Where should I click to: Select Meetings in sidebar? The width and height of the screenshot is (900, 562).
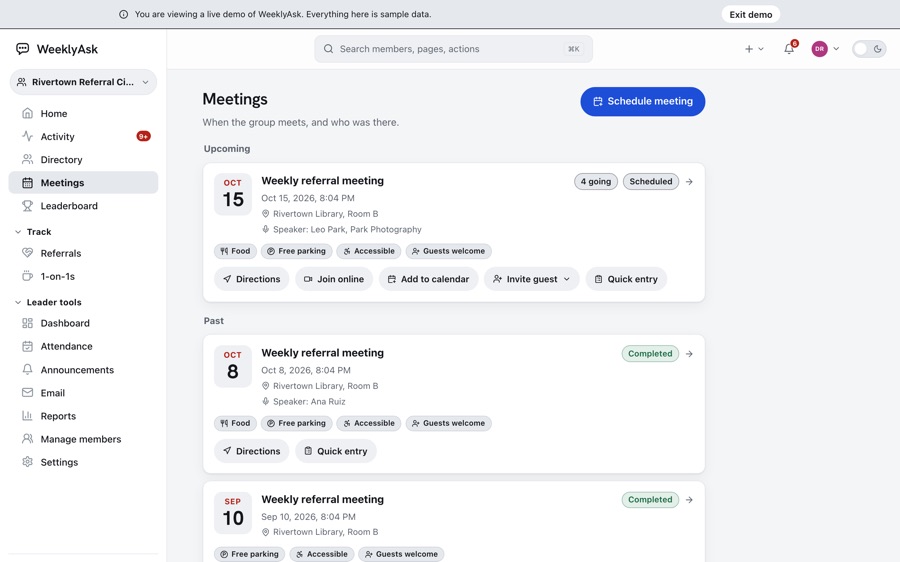coord(83,183)
